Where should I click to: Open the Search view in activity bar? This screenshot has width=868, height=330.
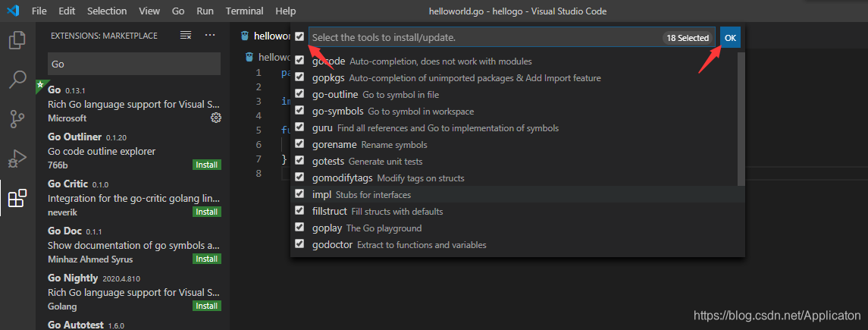pos(17,79)
